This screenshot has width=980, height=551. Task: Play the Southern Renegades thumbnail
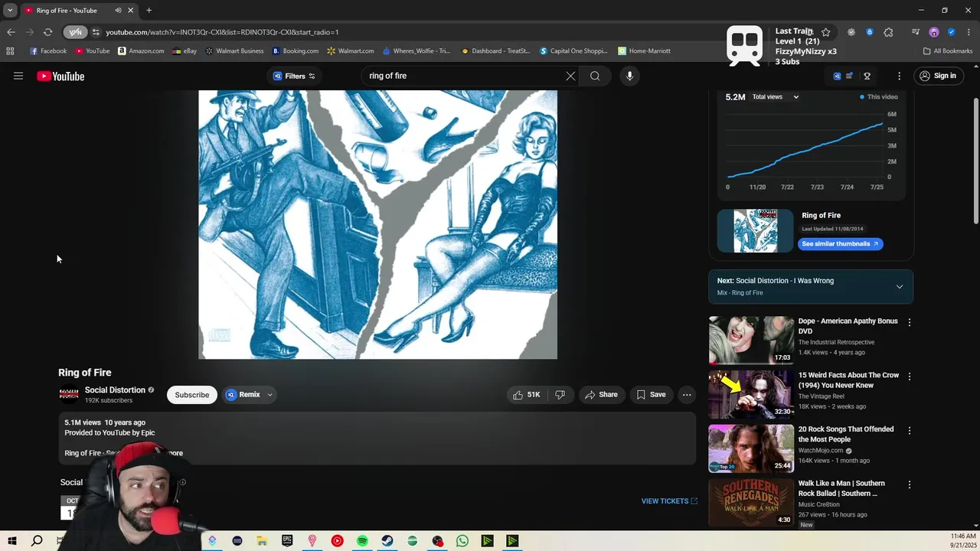(751, 502)
